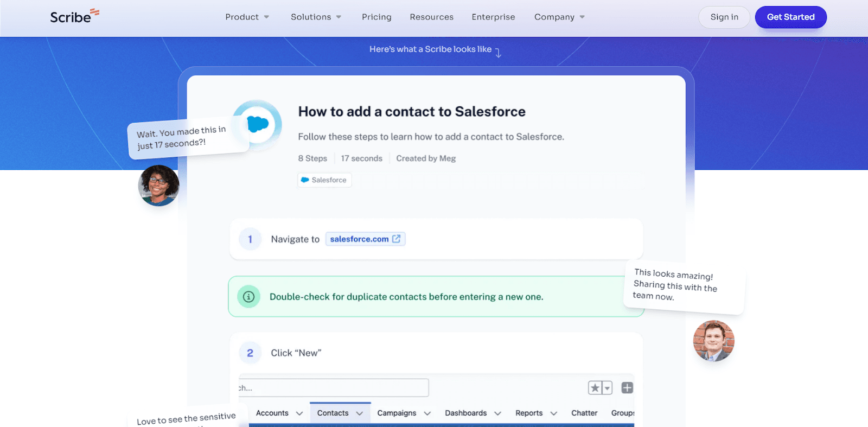Open the Company dropdown menu
868x427 pixels.
(x=560, y=17)
